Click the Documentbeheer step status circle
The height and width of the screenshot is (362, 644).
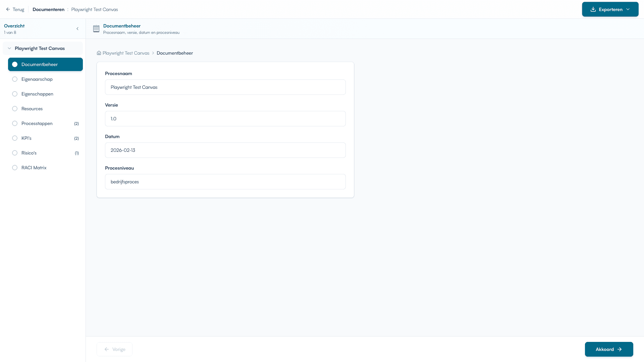click(15, 64)
